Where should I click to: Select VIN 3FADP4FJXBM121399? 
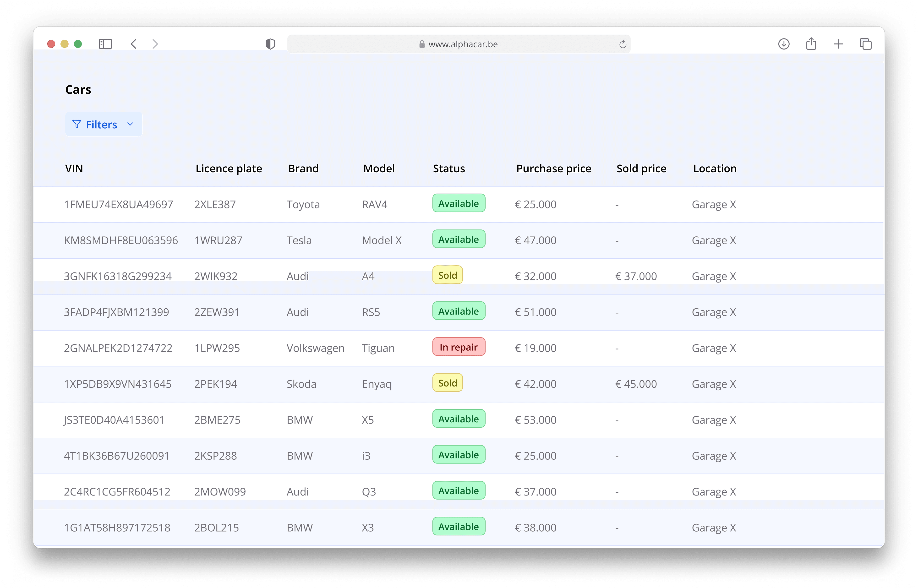point(116,312)
